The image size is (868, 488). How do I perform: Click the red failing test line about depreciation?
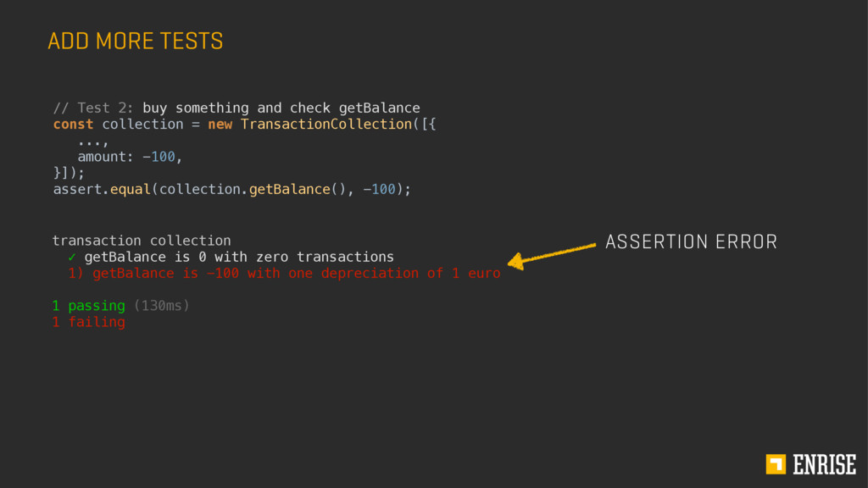pos(284,274)
